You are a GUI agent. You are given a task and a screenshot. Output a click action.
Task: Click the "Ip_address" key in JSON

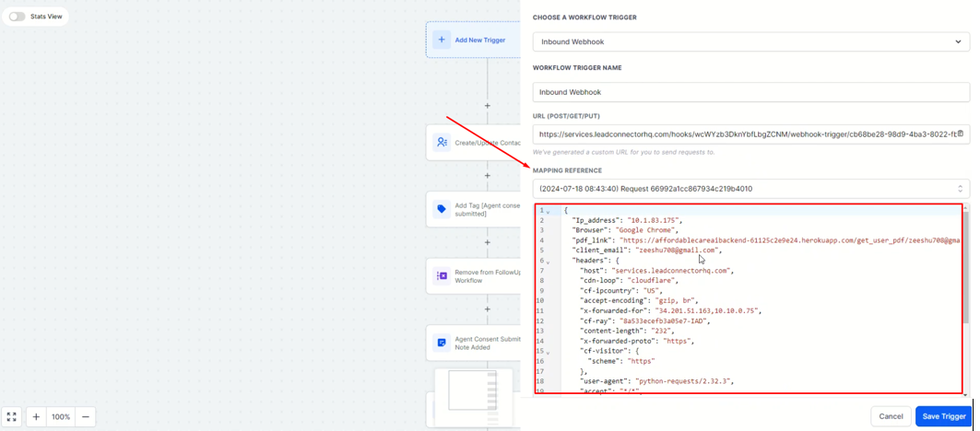pyautogui.click(x=596, y=220)
